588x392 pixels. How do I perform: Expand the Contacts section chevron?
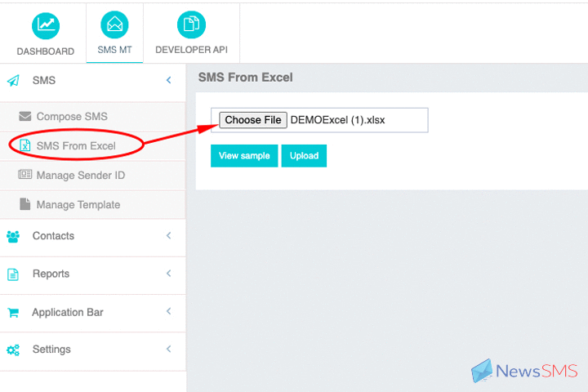tap(169, 236)
